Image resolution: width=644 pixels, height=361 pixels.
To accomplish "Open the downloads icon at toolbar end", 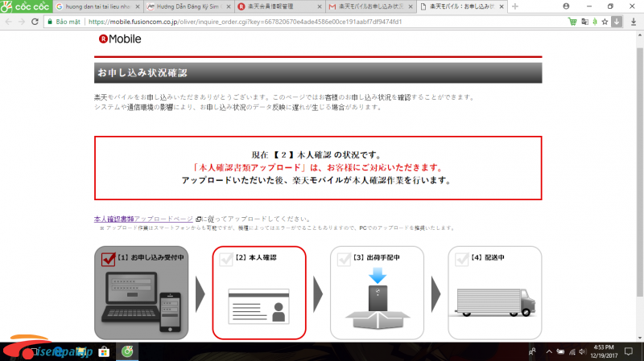I will click(634, 23).
